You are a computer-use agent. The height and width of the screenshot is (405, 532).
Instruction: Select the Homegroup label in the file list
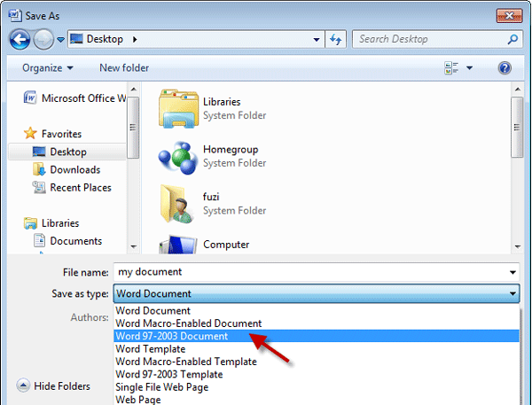tap(231, 149)
